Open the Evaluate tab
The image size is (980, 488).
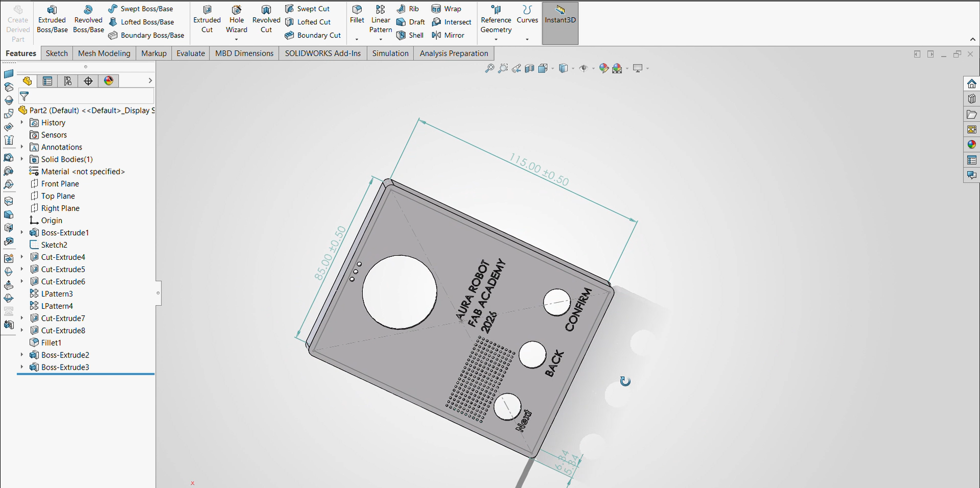click(191, 53)
